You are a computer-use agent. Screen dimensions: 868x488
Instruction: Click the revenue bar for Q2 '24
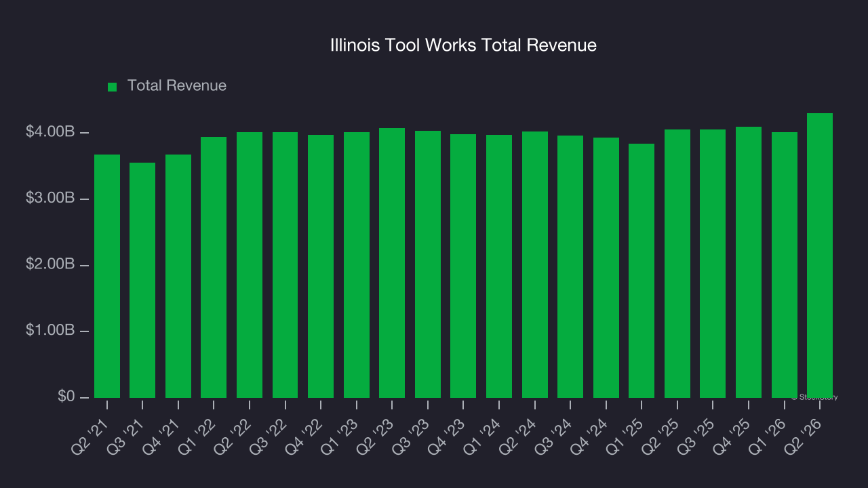535,264
